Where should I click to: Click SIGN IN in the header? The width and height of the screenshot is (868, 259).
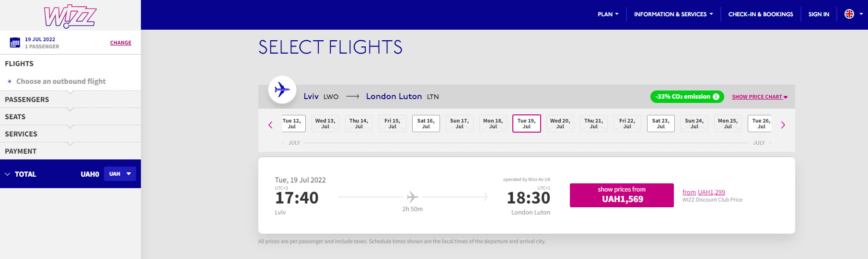[819, 14]
